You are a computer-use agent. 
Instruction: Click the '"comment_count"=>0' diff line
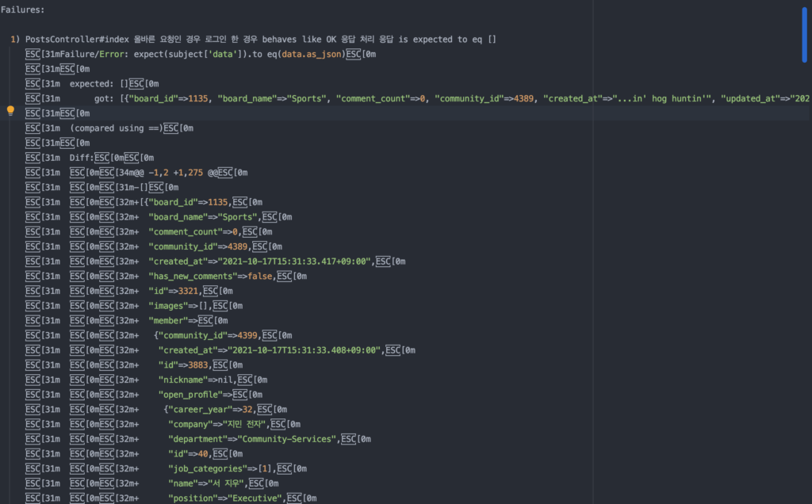(148, 232)
